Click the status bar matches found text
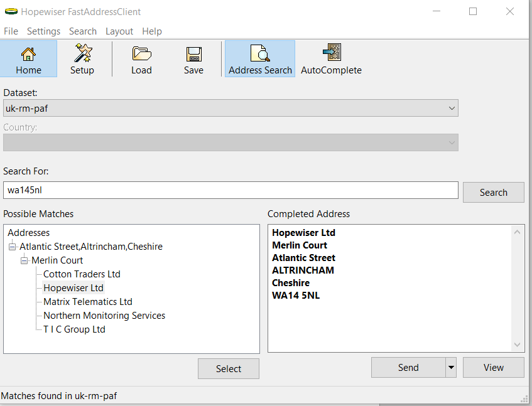The height and width of the screenshot is (406, 532). 58,396
